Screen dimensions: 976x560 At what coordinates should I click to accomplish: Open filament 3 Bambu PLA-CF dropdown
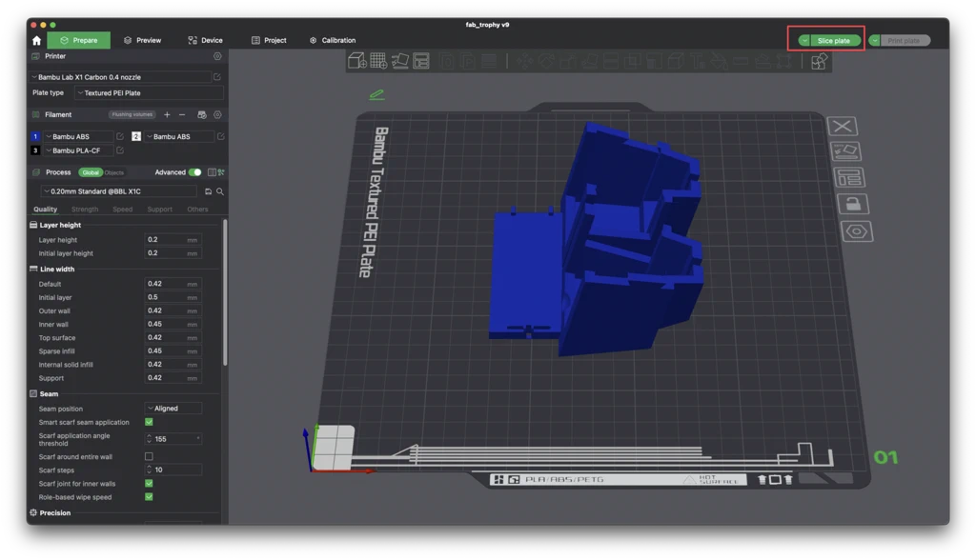pyautogui.click(x=78, y=150)
